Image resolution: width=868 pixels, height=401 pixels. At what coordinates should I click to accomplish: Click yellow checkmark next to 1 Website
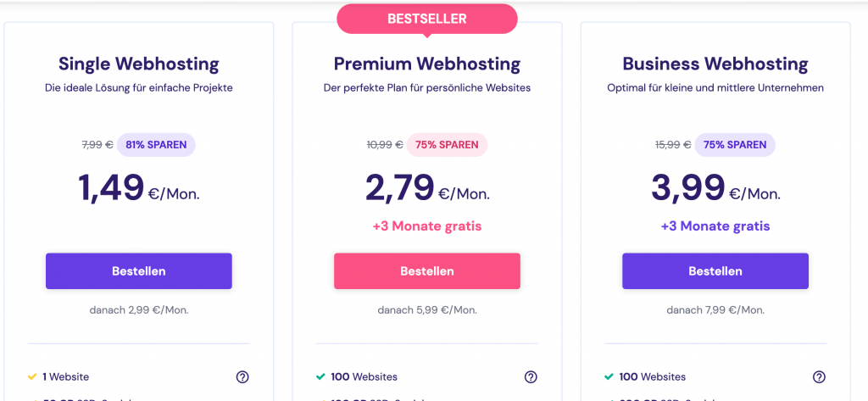[x=32, y=377]
